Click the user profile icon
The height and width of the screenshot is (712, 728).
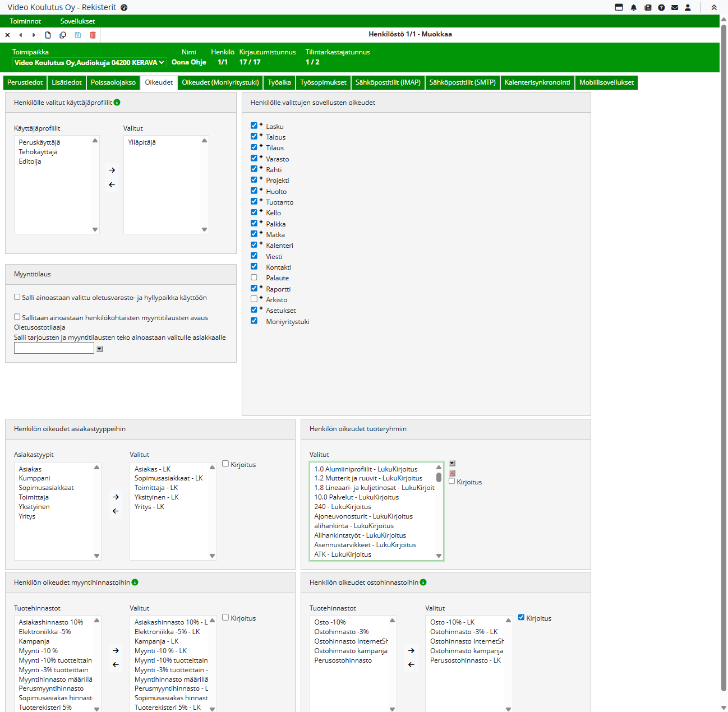point(688,8)
